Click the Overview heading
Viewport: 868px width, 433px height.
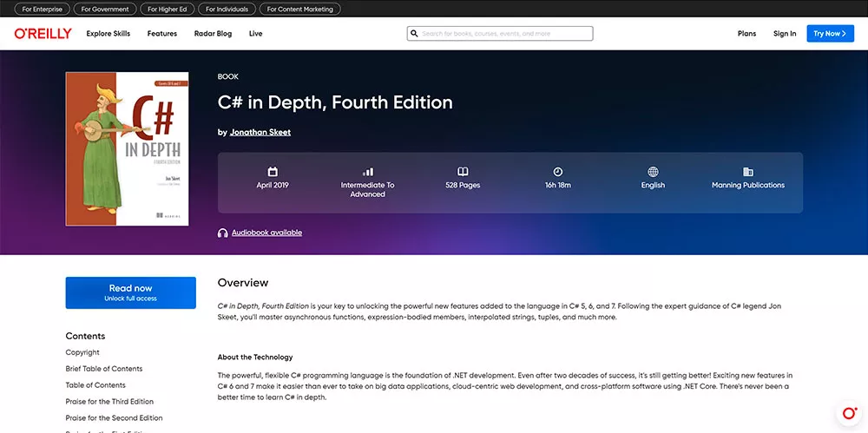click(243, 283)
